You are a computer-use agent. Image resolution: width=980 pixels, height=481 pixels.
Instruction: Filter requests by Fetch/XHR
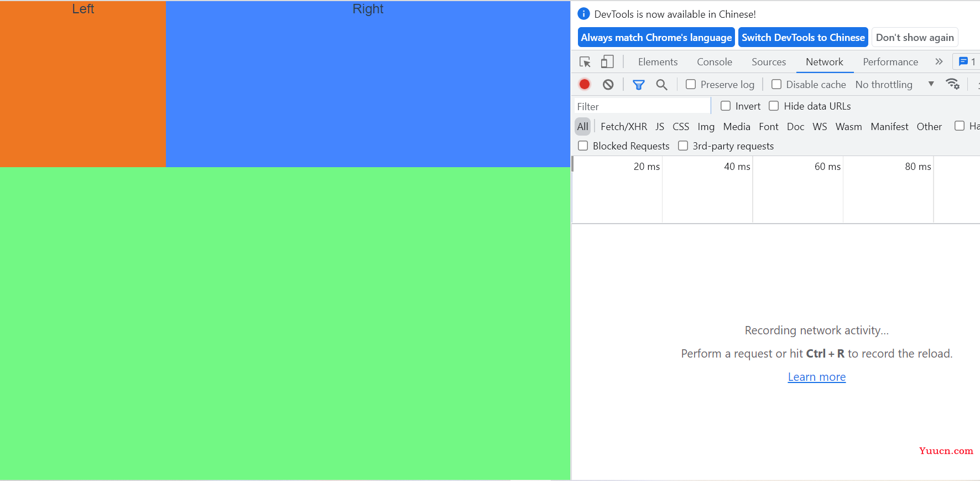624,126
